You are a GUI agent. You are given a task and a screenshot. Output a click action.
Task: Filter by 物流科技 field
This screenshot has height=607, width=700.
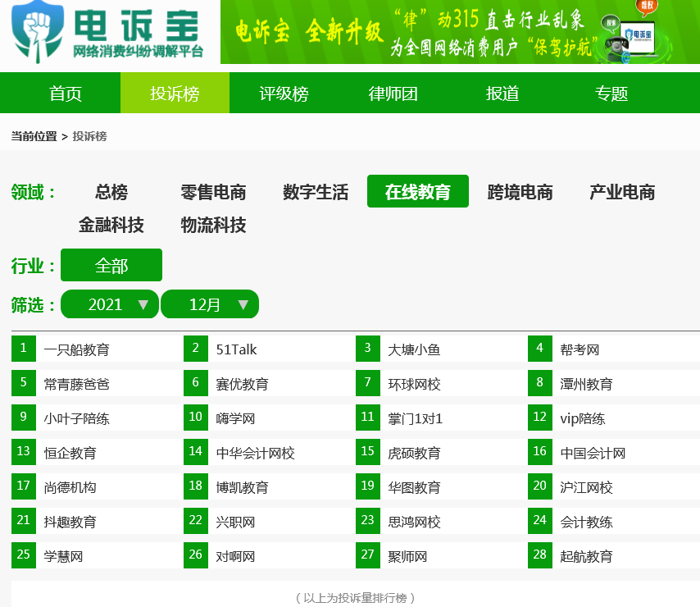coord(213,225)
